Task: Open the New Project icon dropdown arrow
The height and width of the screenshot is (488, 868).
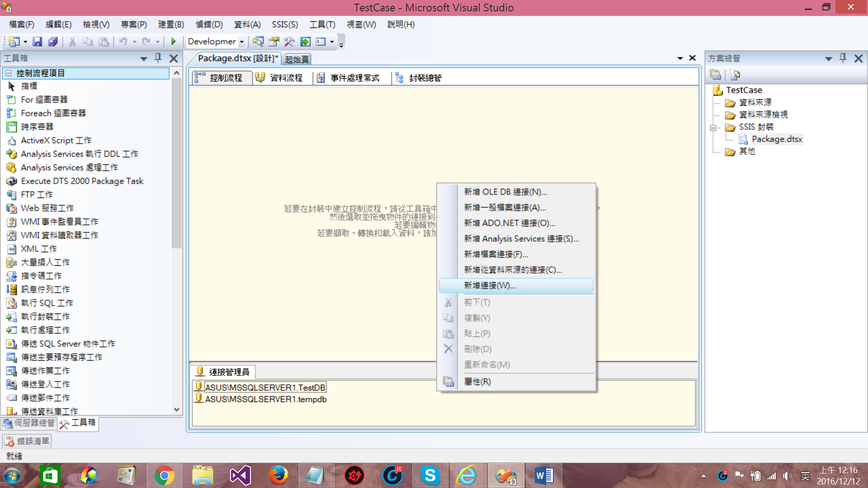Action: tap(25, 42)
